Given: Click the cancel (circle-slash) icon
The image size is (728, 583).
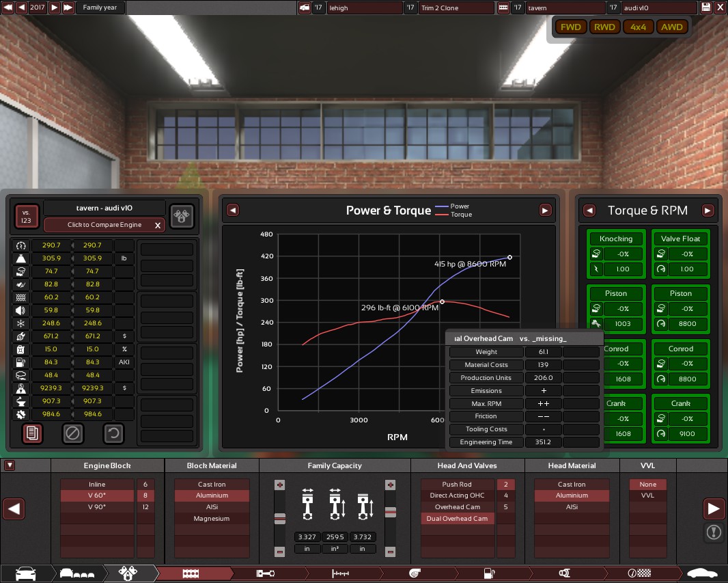Looking at the screenshot, I should [73, 433].
